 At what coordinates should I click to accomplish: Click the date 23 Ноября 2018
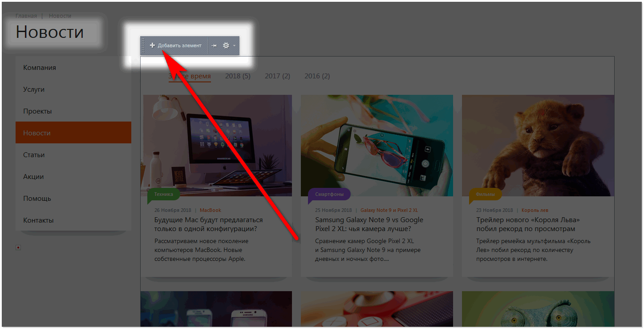point(494,210)
